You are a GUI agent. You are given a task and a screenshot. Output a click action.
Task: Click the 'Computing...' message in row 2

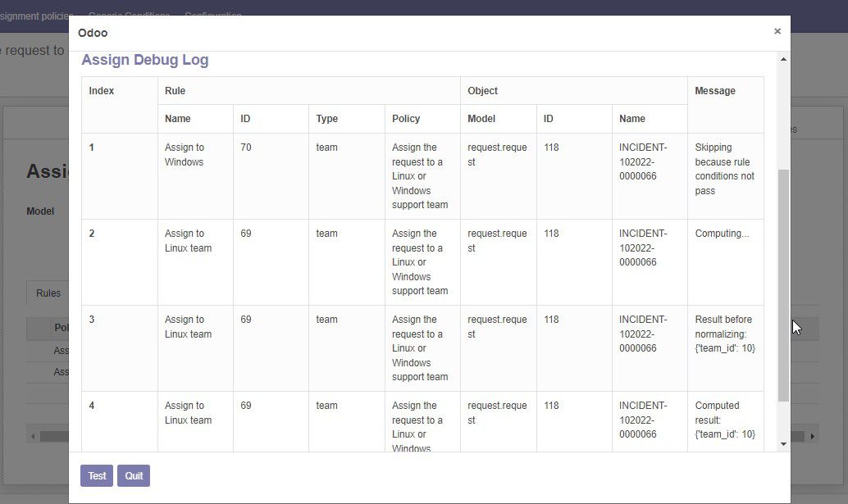pos(722,234)
